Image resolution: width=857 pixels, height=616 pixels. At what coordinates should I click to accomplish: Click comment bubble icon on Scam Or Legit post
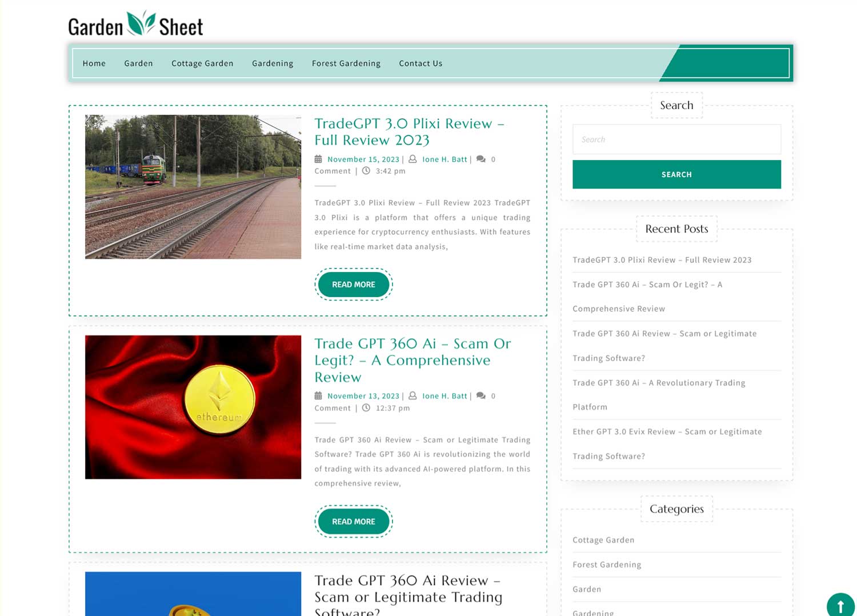481,395
